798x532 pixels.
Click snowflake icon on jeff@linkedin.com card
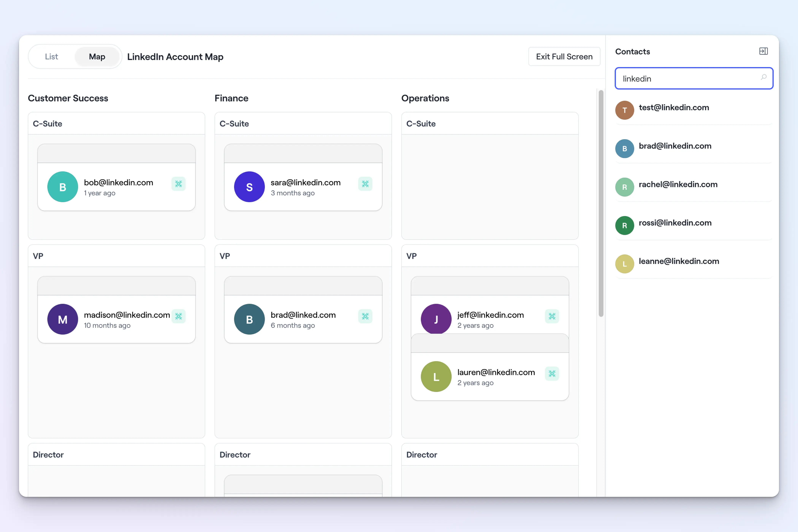pos(552,316)
